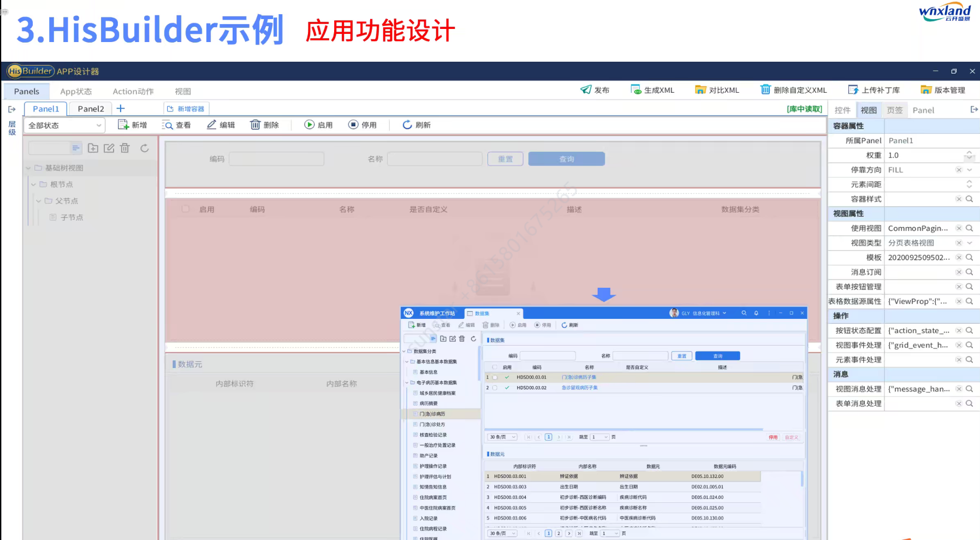Click the 层级 hierarchy sidebar label
This screenshot has width=980, height=540.
pos(12,128)
